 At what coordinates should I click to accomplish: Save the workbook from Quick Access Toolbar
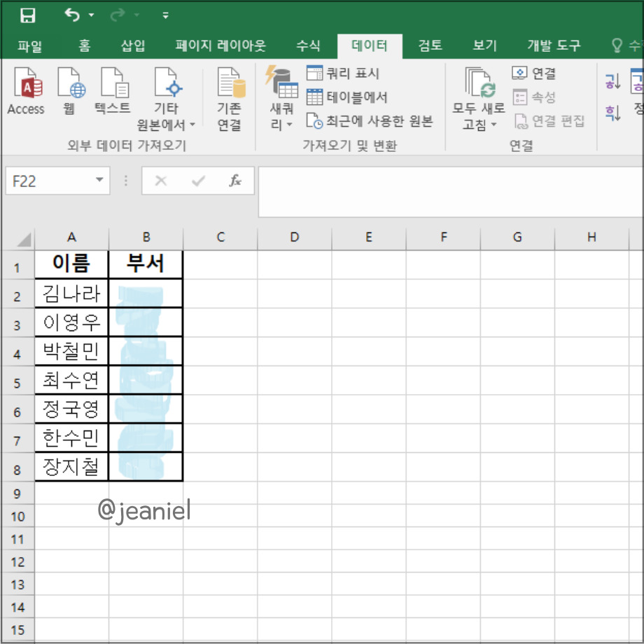[27, 14]
